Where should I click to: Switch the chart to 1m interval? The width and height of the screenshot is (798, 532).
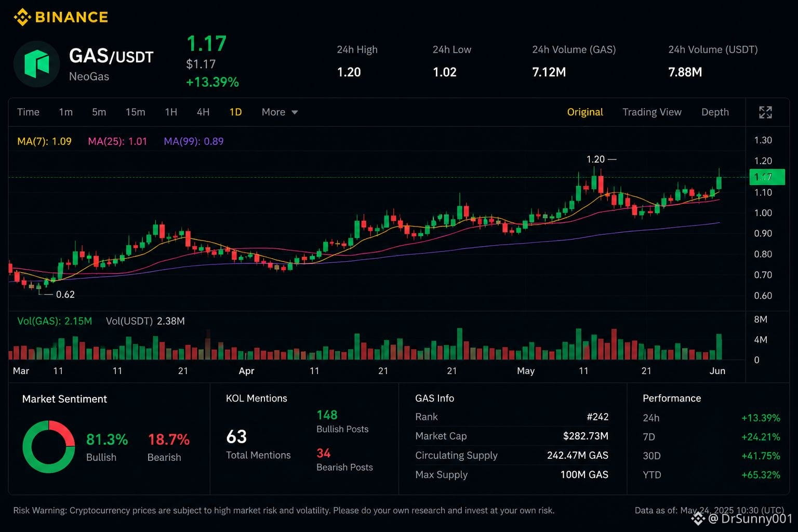tap(65, 112)
